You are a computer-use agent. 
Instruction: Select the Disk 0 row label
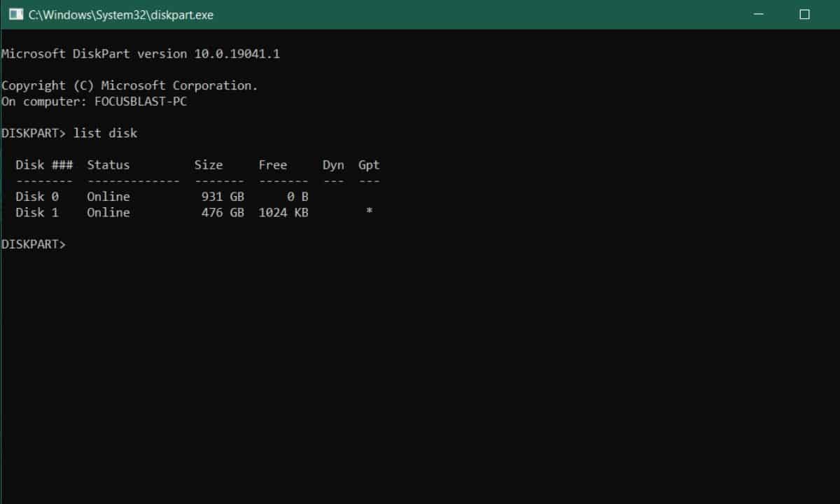(37, 197)
